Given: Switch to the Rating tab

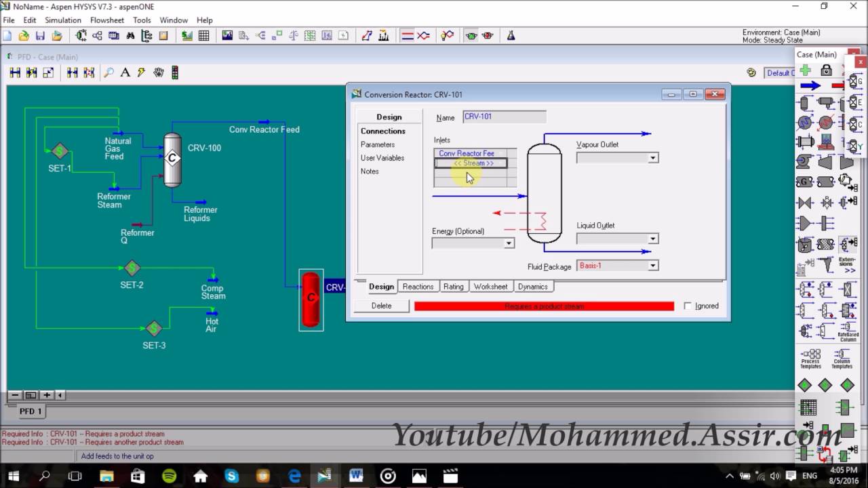Looking at the screenshot, I should [x=453, y=287].
